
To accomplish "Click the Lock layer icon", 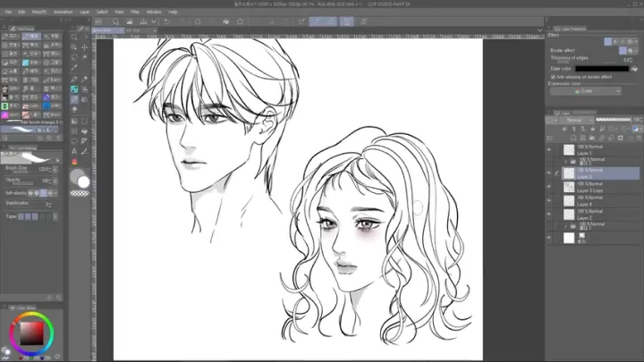I will click(x=593, y=129).
